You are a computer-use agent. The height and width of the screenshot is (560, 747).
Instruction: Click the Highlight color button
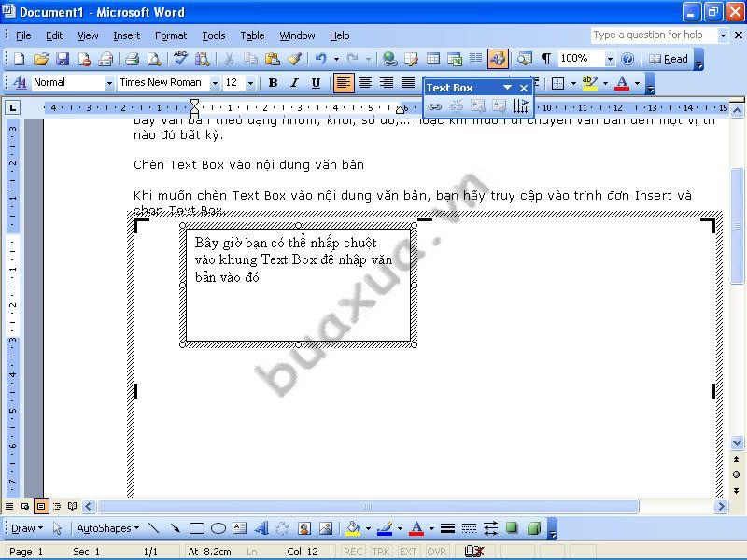click(590, 83)
